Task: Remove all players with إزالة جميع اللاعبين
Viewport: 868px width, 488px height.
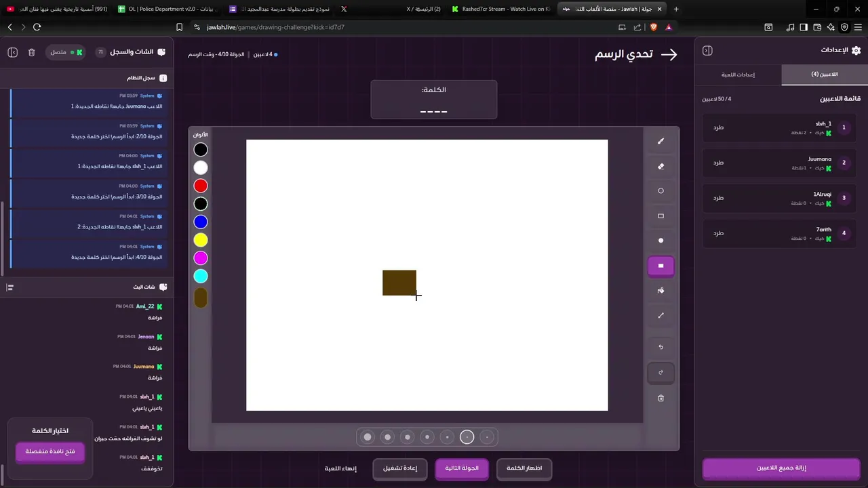Action: (x=781, y=468)
